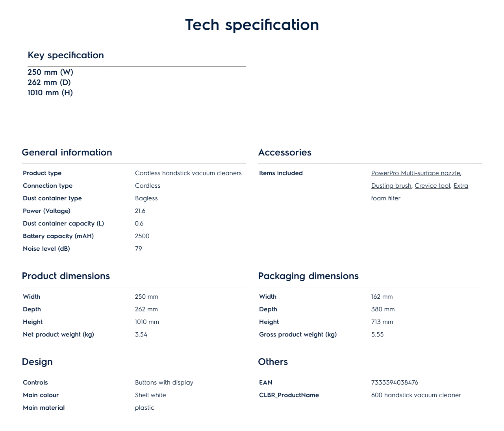Open the Dusting brush accessory link
The width and height of the screenshot is (504, 431).
(391, 186)
